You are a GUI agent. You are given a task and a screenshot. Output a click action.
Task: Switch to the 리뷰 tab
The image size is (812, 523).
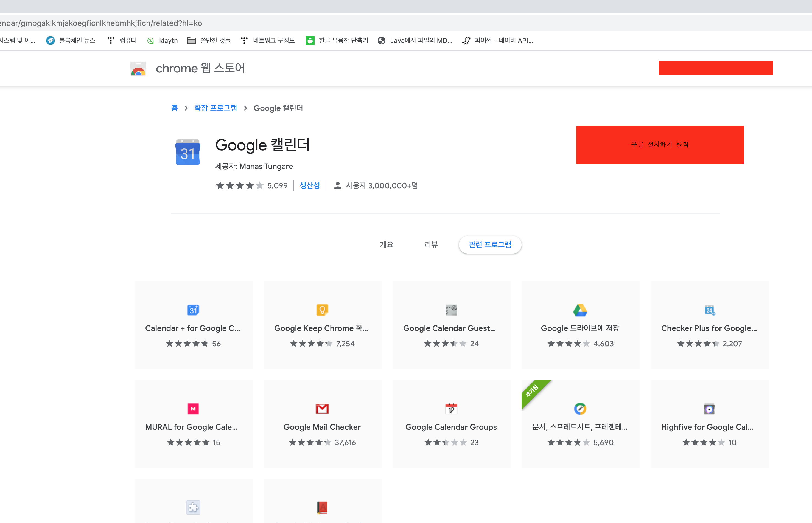tap(431, 244)
